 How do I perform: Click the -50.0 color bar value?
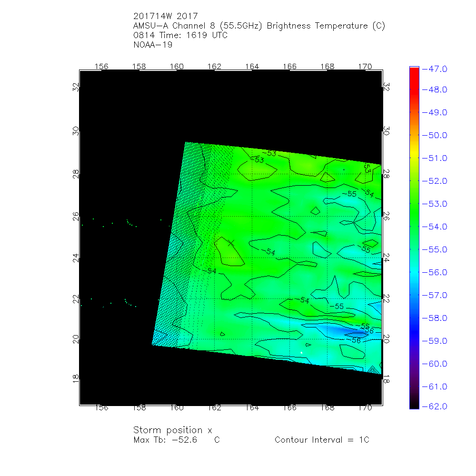[x=435, y=135]
